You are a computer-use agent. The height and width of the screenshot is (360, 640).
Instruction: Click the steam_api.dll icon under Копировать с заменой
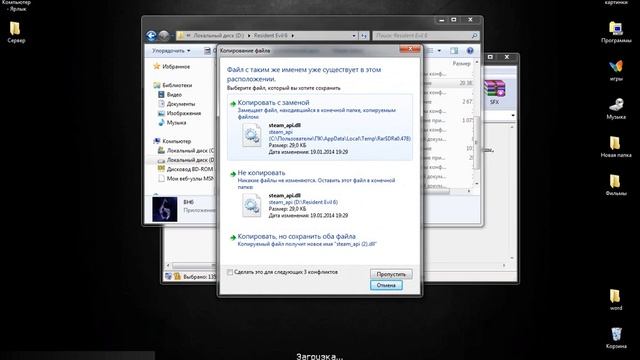251,135
